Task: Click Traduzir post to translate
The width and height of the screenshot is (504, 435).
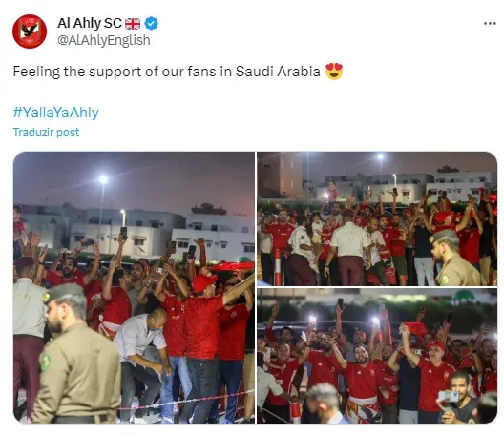Action: 46,133
